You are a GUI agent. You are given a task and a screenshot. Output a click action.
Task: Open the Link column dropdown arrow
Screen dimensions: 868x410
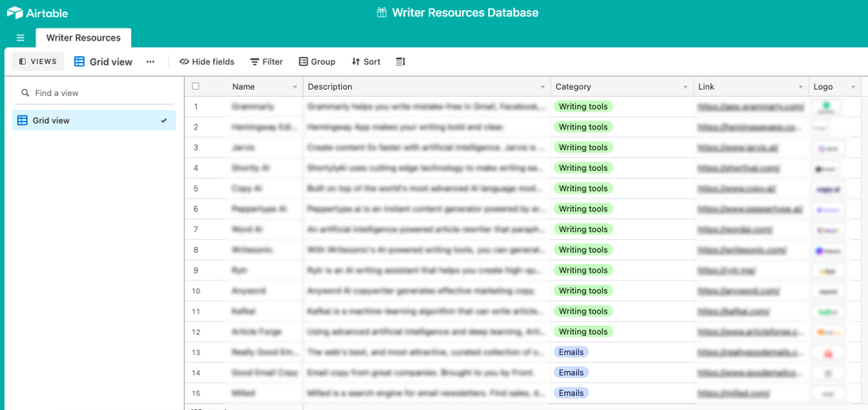pos(801,87)
